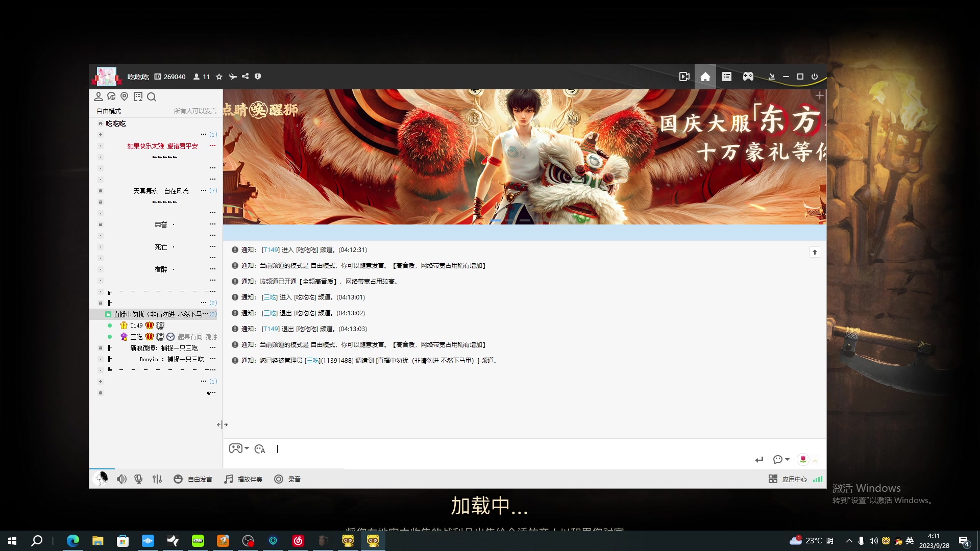This screenshot has width=980, height=551.
Task: Select channel 如果快乐太难 望诸君平安
Action: pyautogui.click(x=162, y=146)
